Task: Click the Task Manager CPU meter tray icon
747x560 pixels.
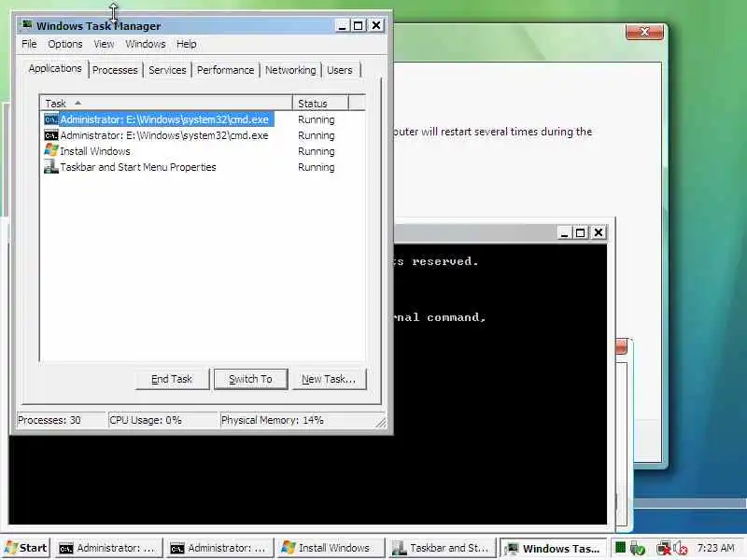Action: coord(620,548)
